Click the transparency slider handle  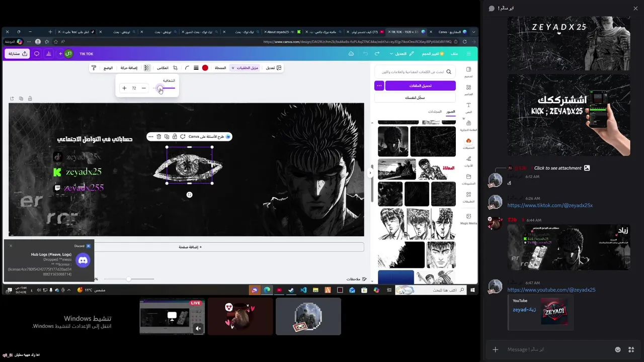[x=160, y=88]
